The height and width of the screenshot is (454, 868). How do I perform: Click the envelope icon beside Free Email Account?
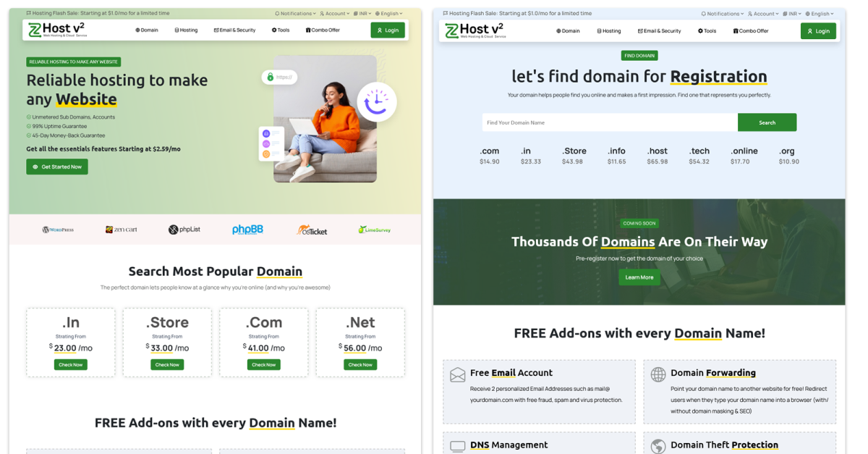coord(458,375)
